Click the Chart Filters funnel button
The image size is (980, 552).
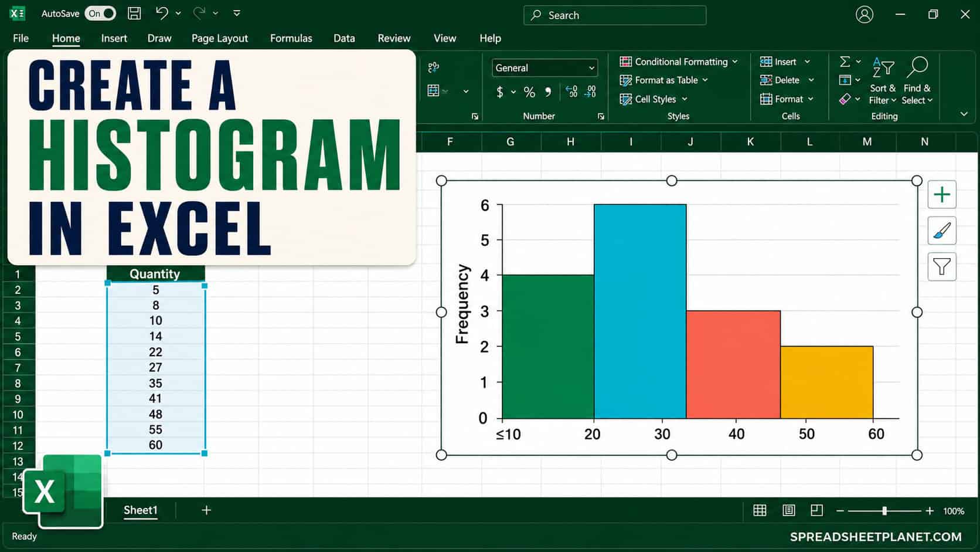pyautogui.click(x=942, y=267)
